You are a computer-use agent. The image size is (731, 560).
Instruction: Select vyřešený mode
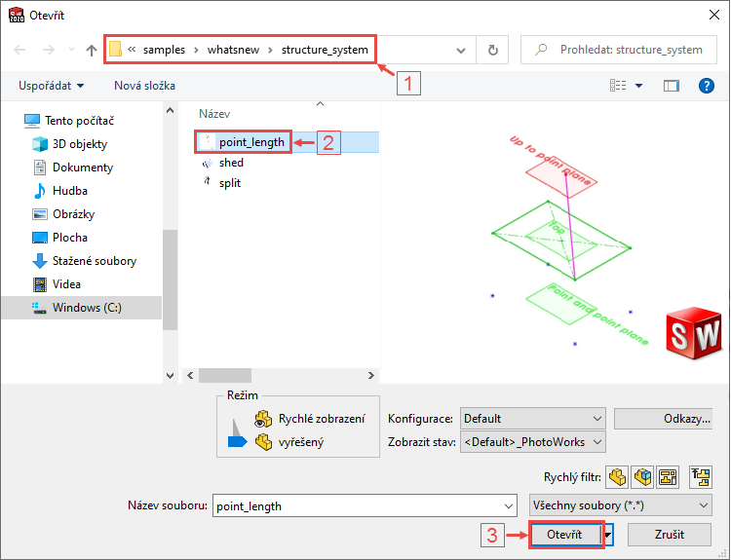pos(289,442)
